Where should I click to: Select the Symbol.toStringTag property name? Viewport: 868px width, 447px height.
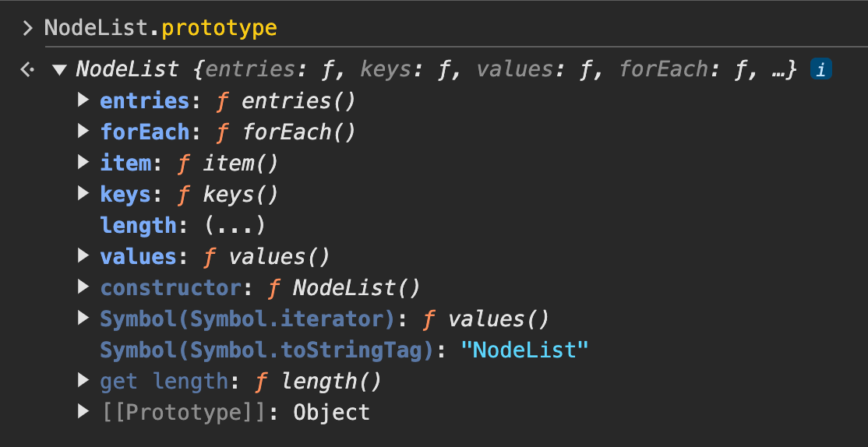[265, 350]
